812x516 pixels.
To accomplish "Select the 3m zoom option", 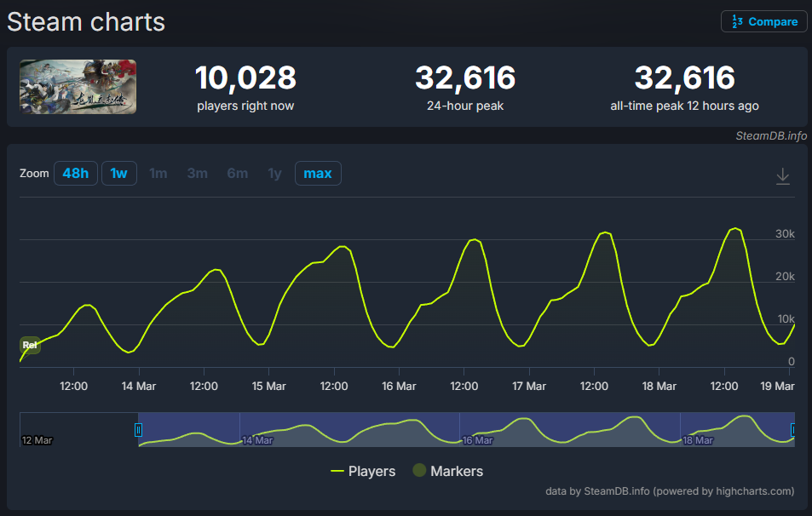I will coord(197,173).
